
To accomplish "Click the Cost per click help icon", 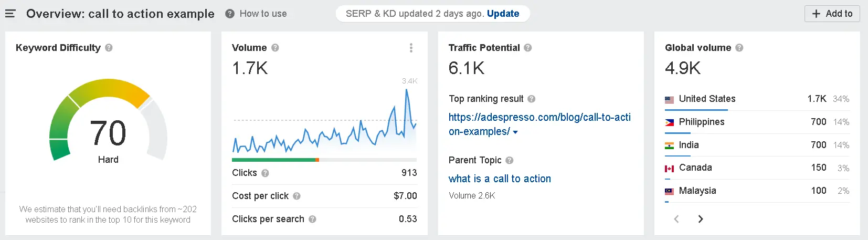I will click(x=297, y=196).
